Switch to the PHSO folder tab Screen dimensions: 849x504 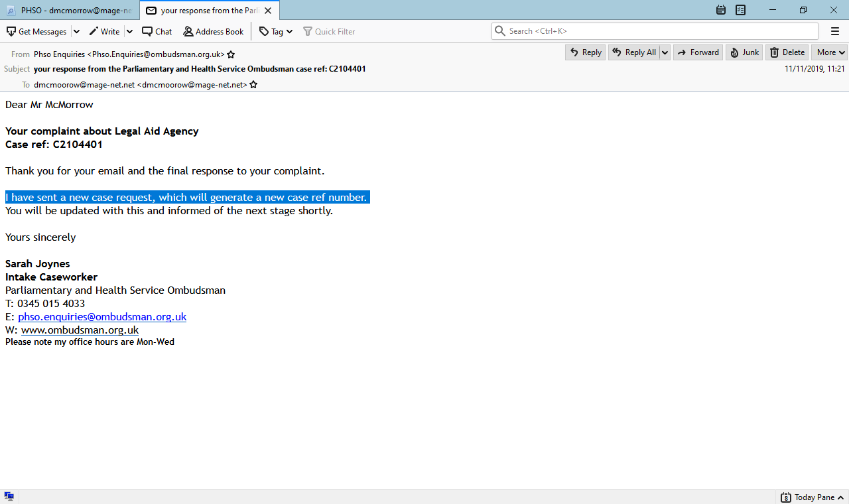coord(70,11)
